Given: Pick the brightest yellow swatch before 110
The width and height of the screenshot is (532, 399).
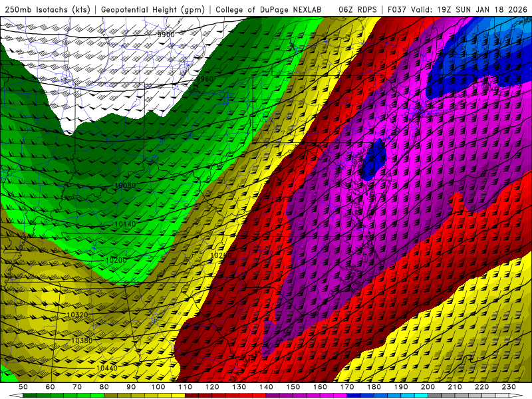Looking at the screenshot, I should pos(178,396).
